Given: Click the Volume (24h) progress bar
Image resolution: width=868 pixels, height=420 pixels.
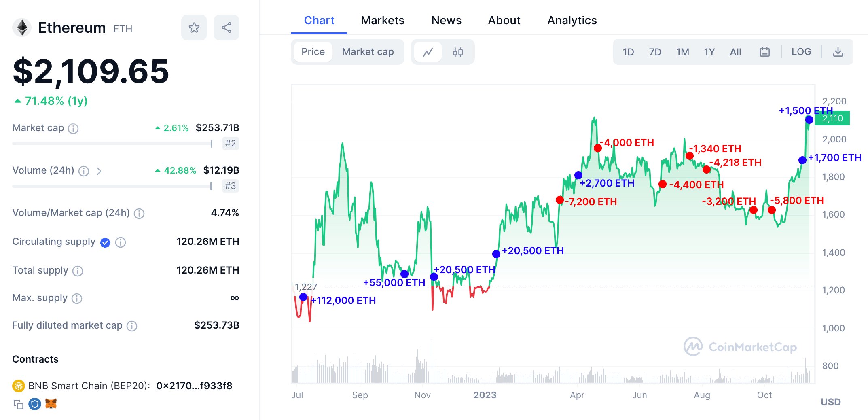Looking at the screenshot, I should [112, 186].
